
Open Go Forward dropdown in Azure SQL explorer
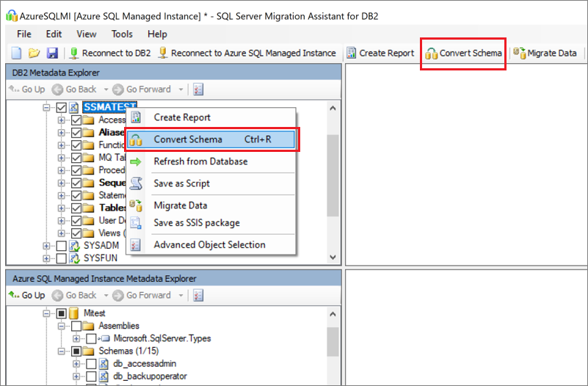(x=181, y=295)
